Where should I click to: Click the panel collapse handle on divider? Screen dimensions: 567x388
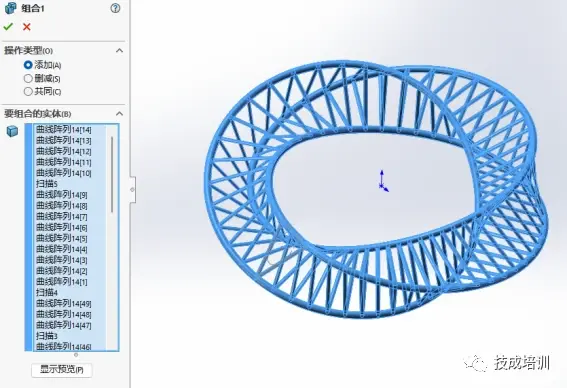point(132,189)
